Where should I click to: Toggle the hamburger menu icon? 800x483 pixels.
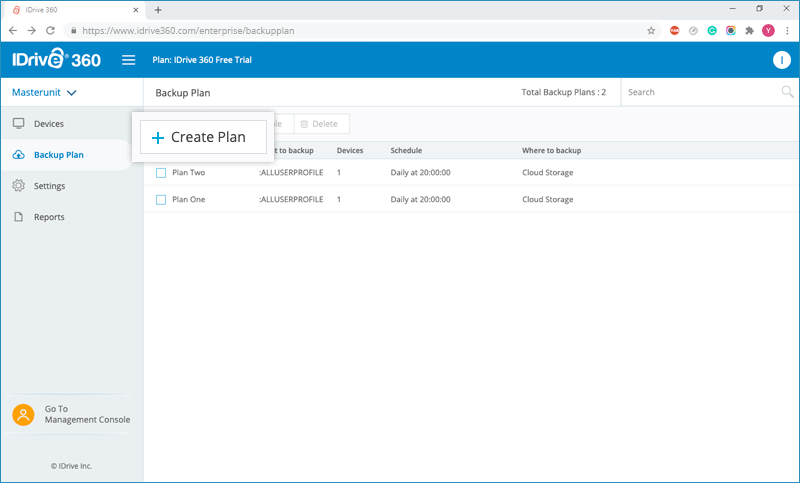pyautogui.click(x=129, y=60)
